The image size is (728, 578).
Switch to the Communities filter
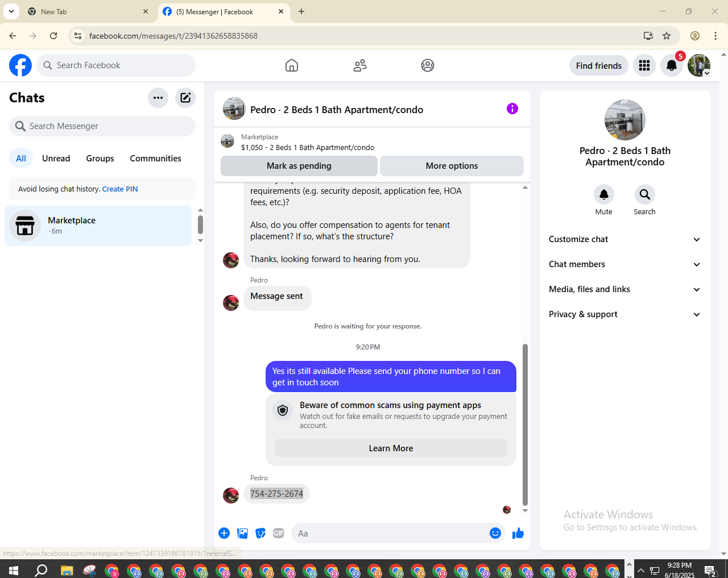(x=156, y=159)
